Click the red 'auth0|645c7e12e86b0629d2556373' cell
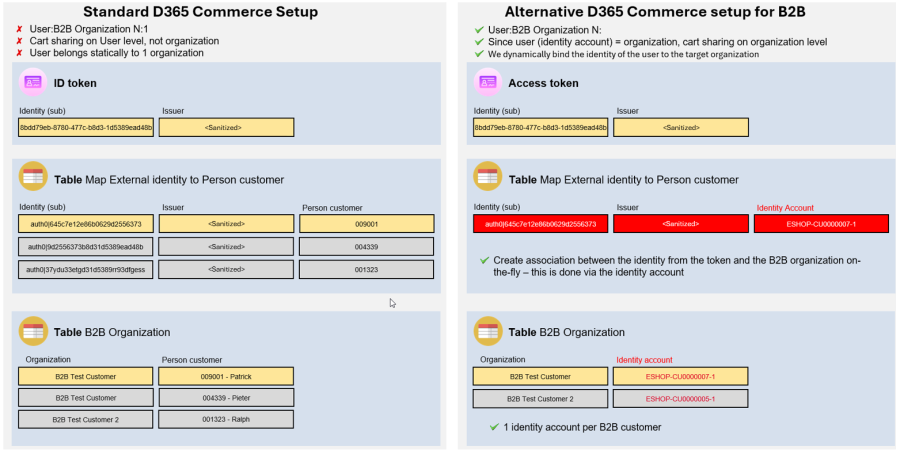 pyautogui.click(x=540, y=224)
